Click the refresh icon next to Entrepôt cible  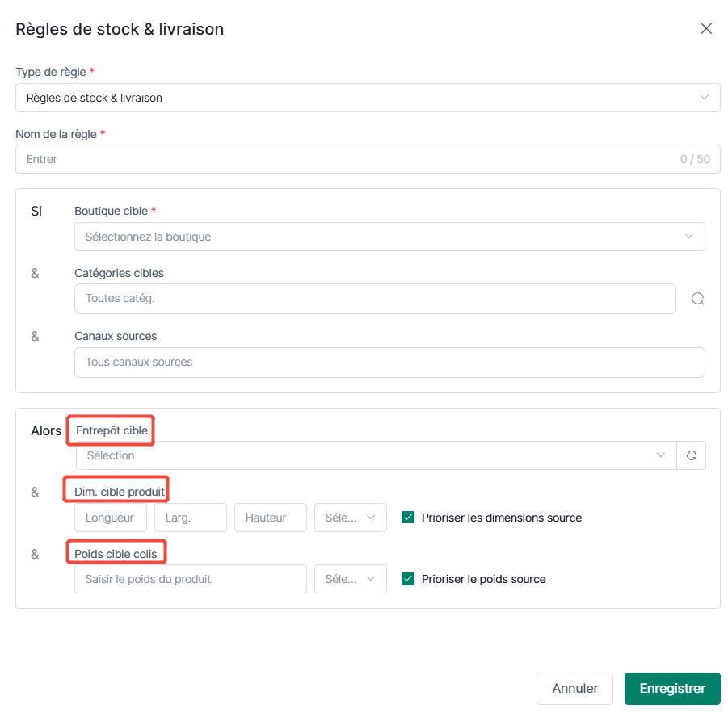pyautogui.click(x=692, y=455)
